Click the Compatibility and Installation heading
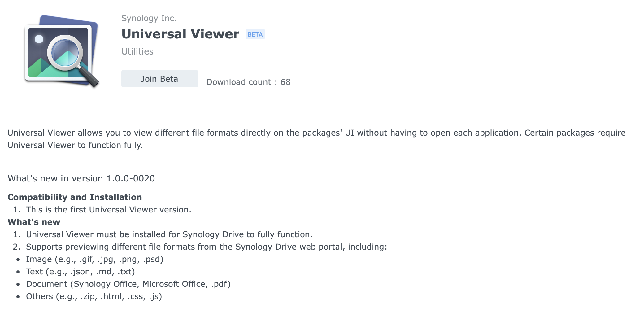Image resolution: width=644 pixels, height=319 pixels. pos(75,197)
